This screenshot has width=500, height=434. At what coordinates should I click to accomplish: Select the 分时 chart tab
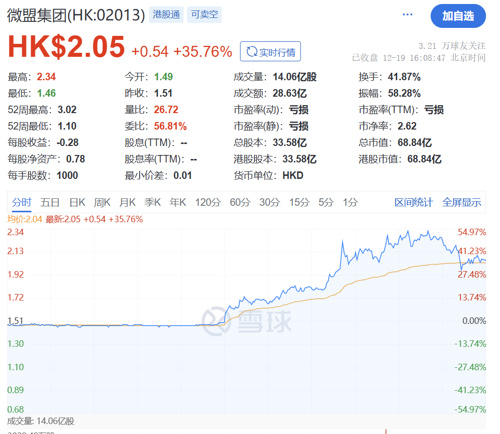22,202
